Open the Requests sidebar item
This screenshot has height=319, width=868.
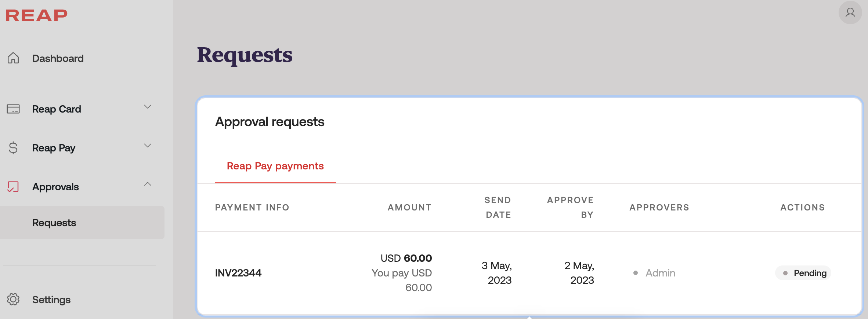[54, 223]
